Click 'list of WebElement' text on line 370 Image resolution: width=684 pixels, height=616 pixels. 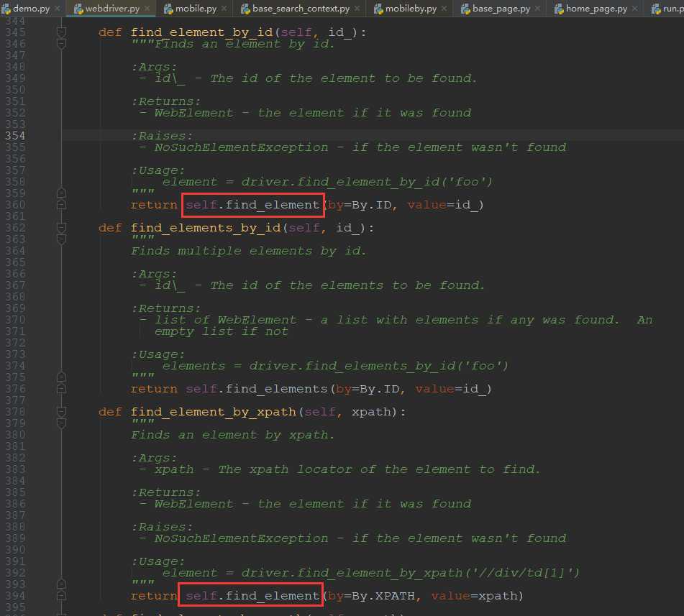225,320
